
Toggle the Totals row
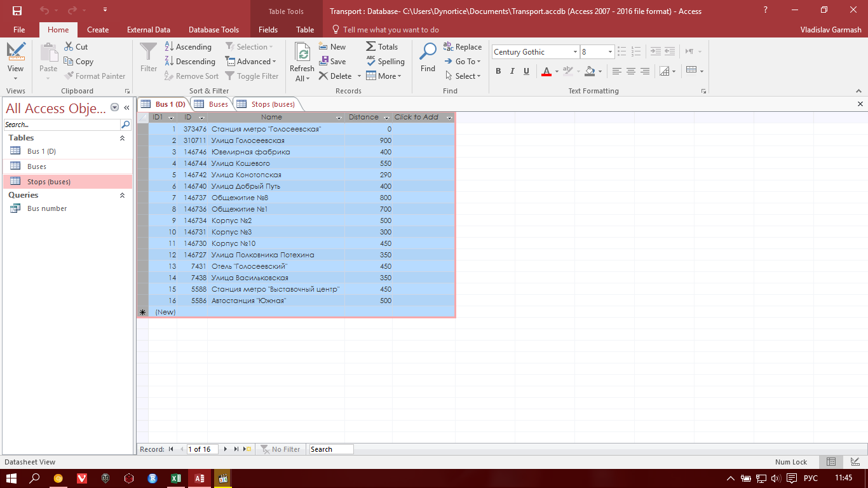click(x=382, y=47)
